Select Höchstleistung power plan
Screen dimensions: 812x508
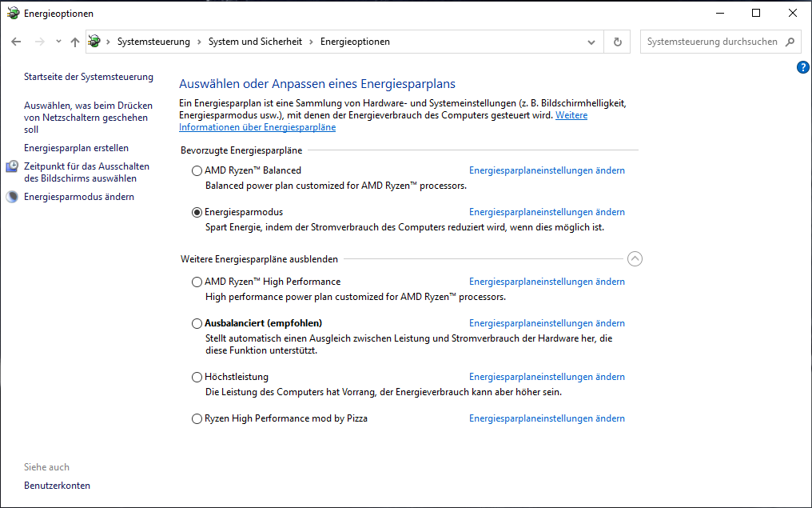click(x=197, y=377)
